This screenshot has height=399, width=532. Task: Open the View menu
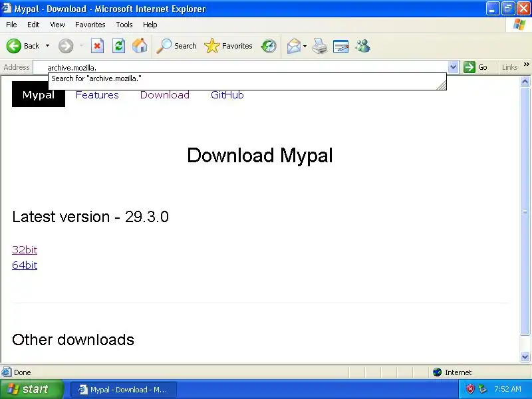click(x=57, y=25)
